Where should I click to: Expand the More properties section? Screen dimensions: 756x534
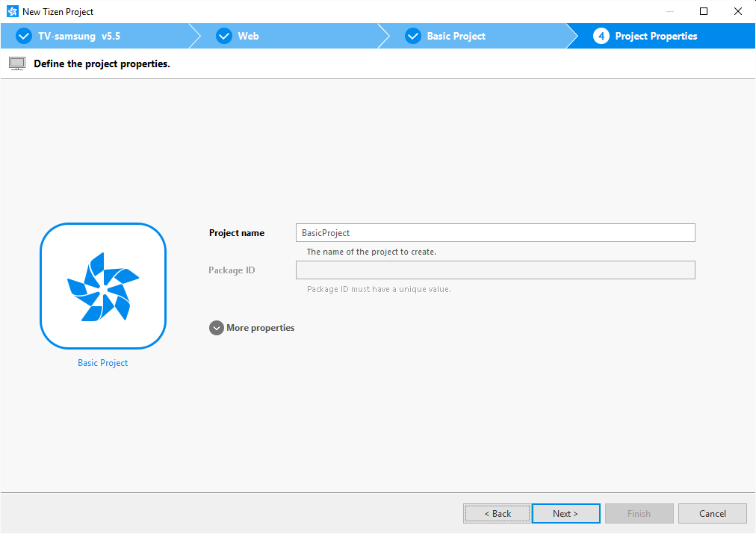[x=217, y=328]
